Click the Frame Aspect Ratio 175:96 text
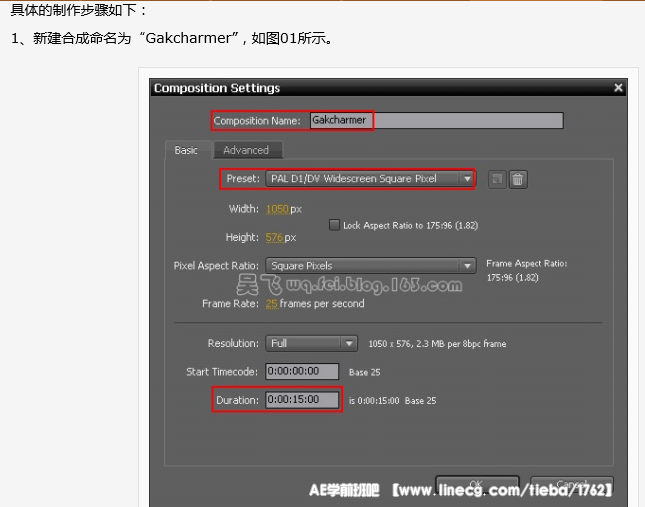 [513, 278]
